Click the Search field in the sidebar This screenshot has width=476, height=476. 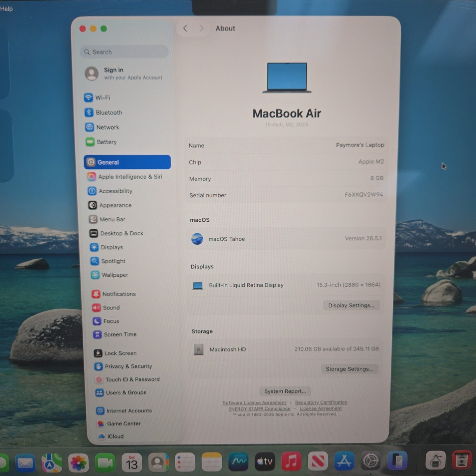click(x=124, y=52)
